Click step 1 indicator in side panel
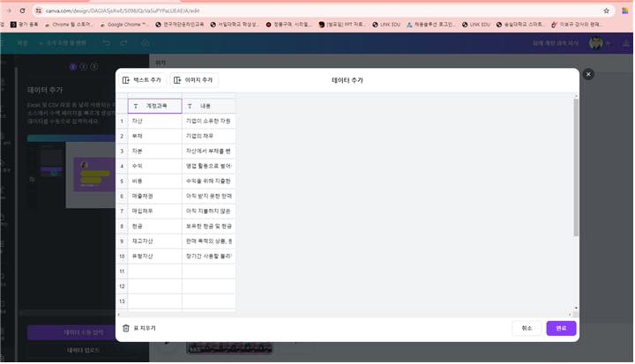Viewport: 635px width, 364px height. [x=73, y=67]
